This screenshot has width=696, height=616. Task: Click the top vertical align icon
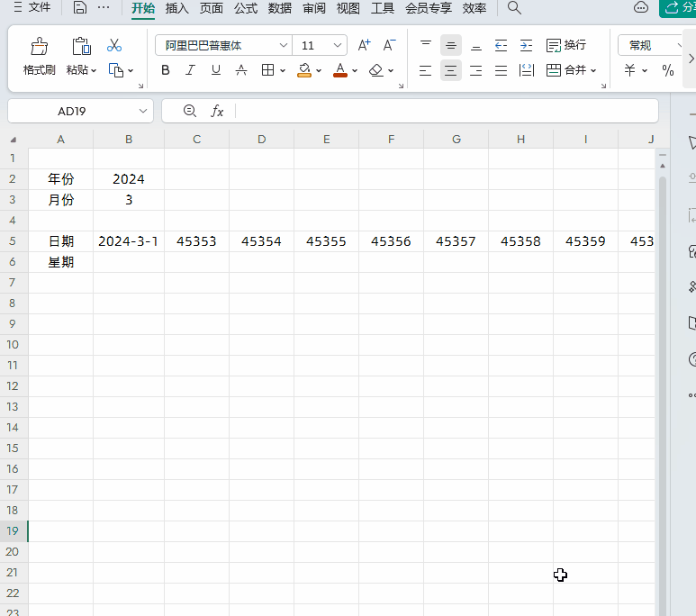click(426, 45)
